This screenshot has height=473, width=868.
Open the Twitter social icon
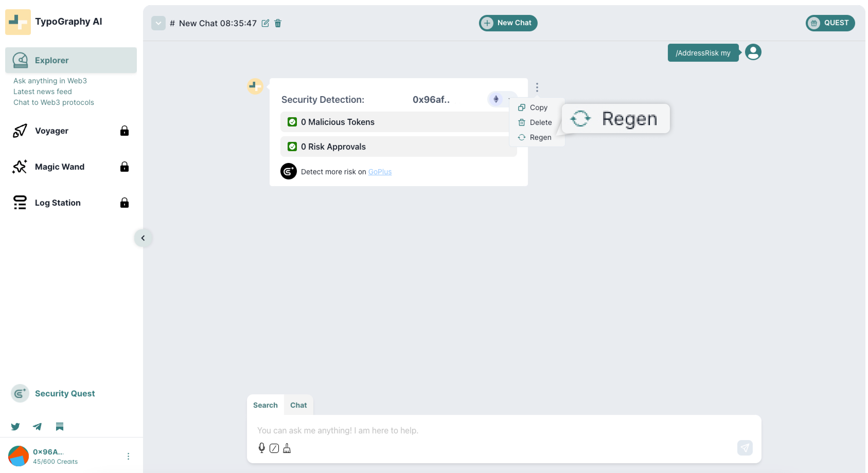[15, 426]
